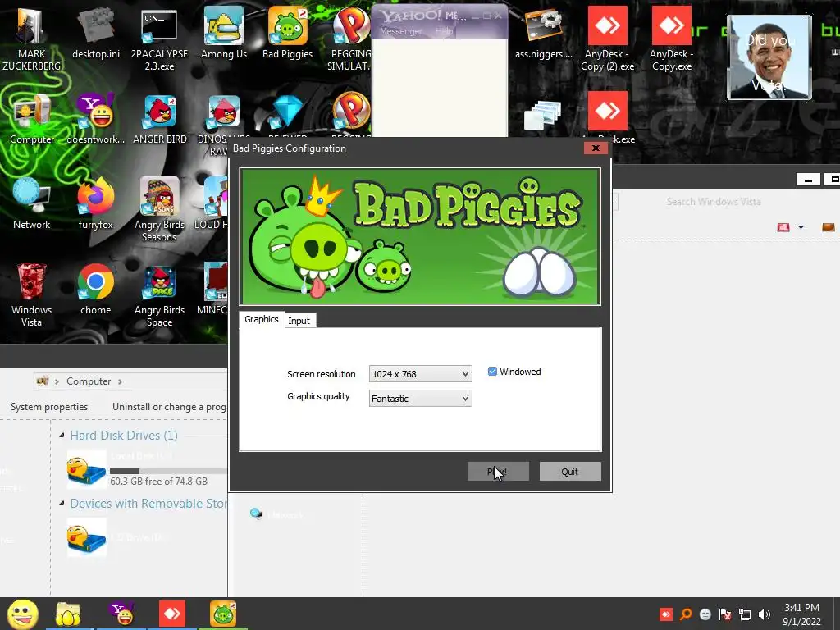
Task: Click the Windows Vista recycle bin icon
Action: tap(32, 294)
